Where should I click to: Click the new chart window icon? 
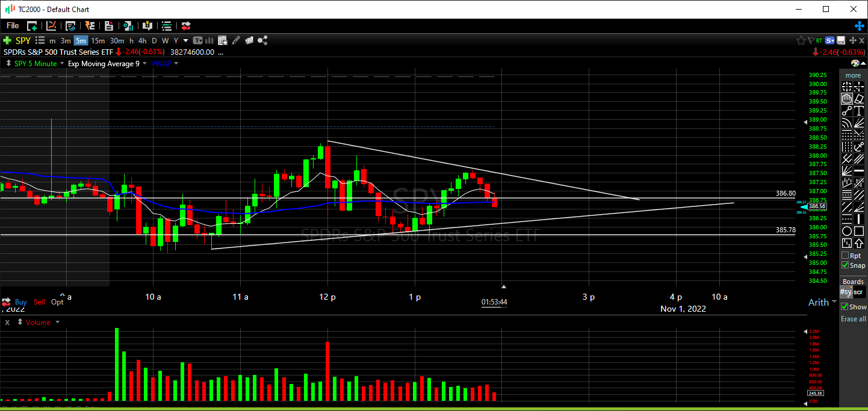[32, 26]
